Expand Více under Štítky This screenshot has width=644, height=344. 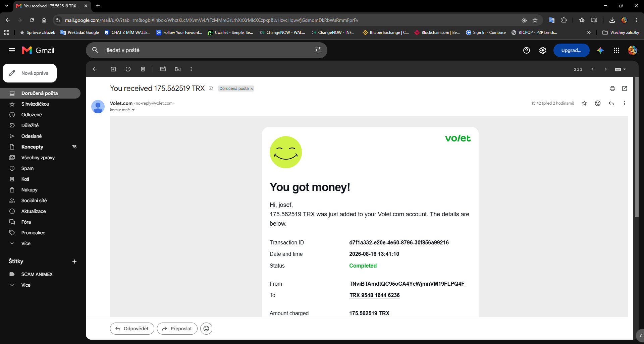point(26,285)
